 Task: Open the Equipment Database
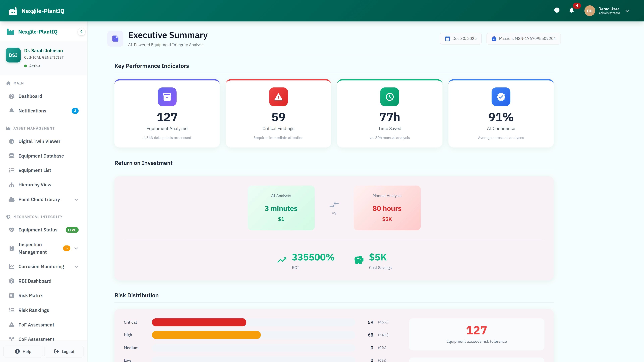pos(41,156)
